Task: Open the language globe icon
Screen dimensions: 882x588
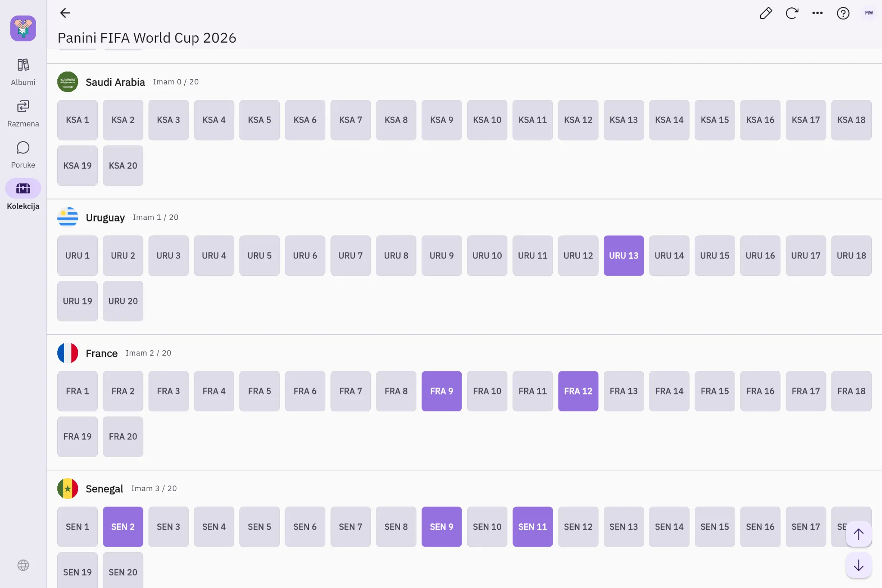Action: (x=23, y=565)
